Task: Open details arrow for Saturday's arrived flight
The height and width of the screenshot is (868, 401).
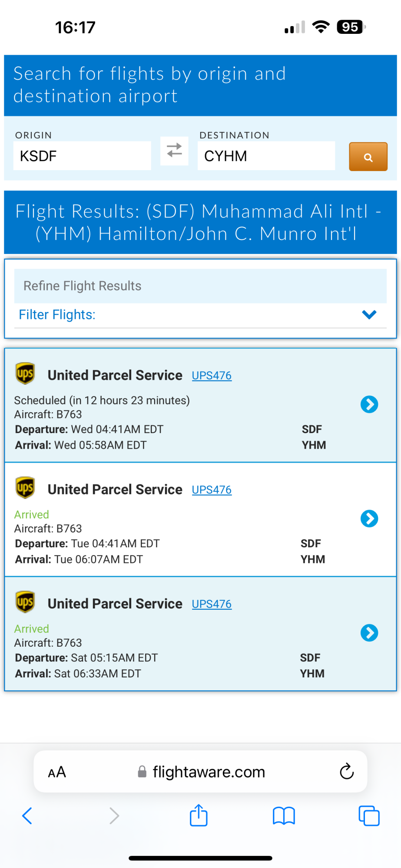Action: [x=369, y=633]
